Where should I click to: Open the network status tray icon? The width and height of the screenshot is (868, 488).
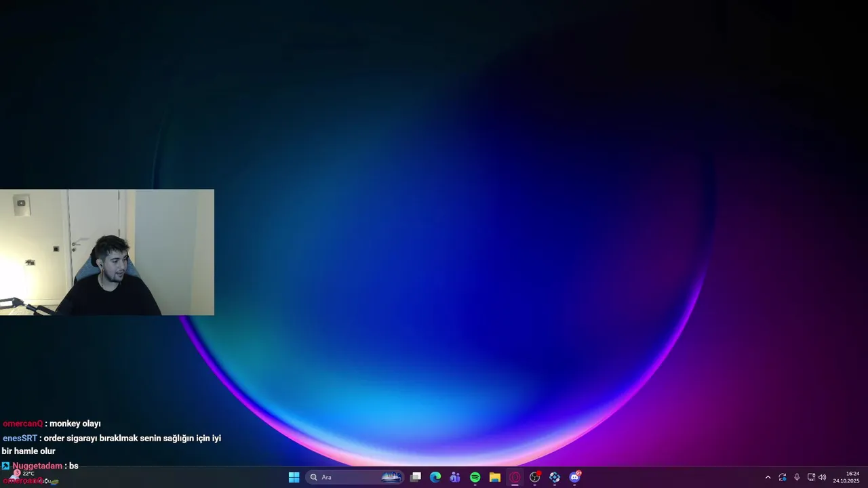click(811, 477)
